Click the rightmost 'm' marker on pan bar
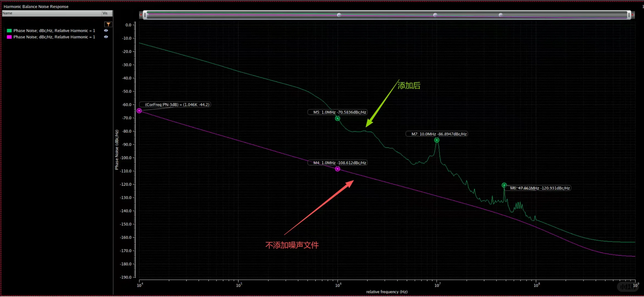Image resolution: width=644 pixels, height=297 pixels. click(501, 15)
